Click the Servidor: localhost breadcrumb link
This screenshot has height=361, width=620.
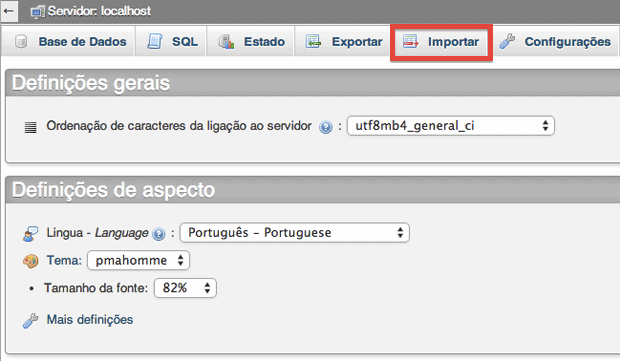tap(99, 11)
